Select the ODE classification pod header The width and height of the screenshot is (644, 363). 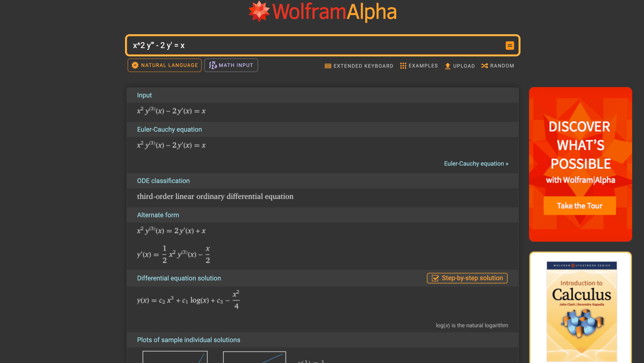pos(163,180)
